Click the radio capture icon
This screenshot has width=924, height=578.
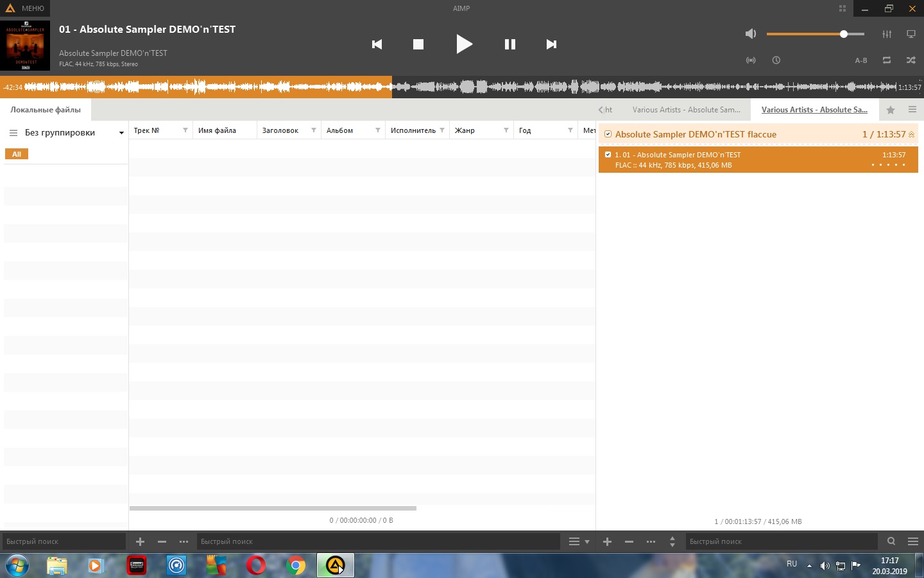click(x=751, y=60)
